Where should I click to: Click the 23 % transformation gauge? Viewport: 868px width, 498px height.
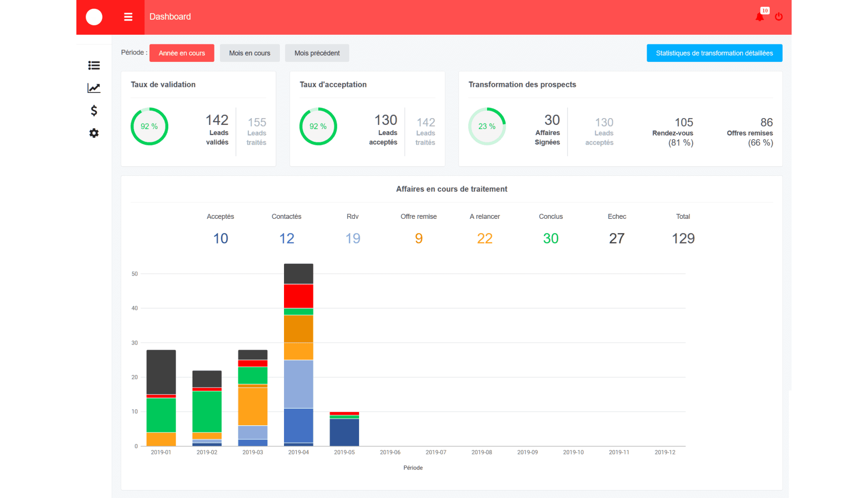coord(487,126)
